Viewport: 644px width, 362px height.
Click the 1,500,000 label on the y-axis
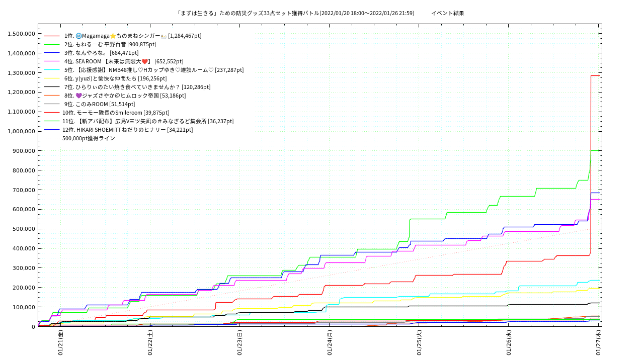pos(21,34)
